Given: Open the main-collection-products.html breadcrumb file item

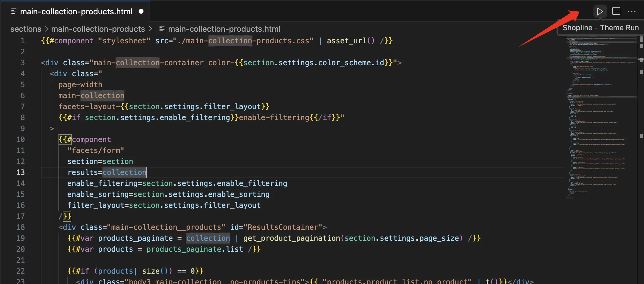Looking at the screenshot, I should coord(224,29).
